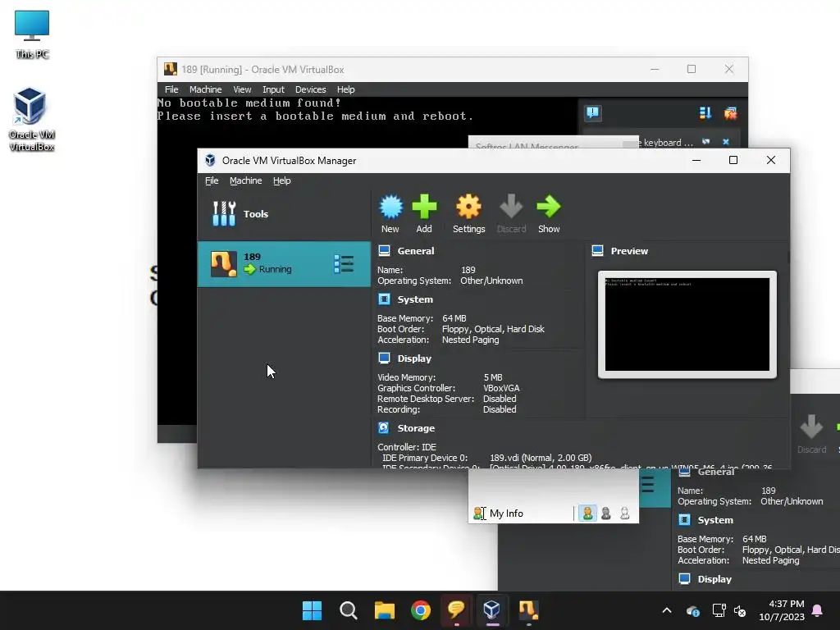
Task: Open Google Chrome from taskbar
Action: tap(421, 610)
